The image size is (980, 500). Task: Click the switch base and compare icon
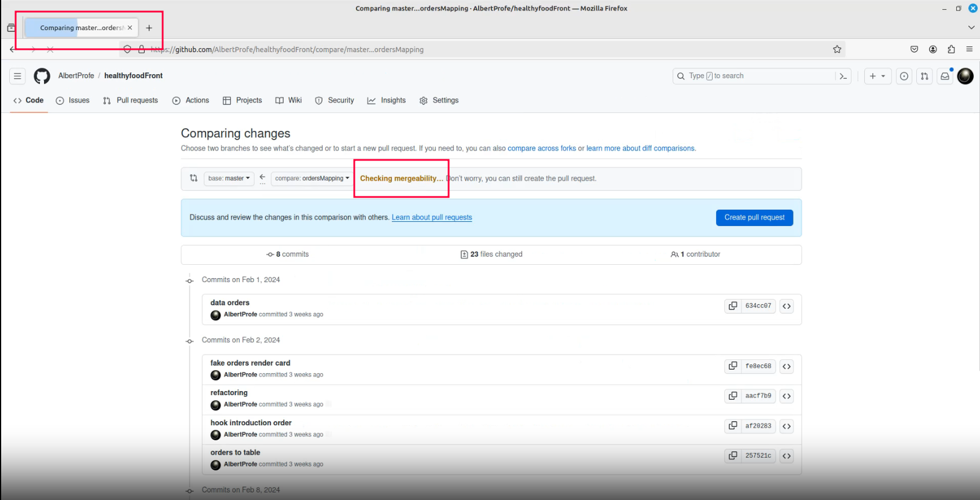point(193,178)
